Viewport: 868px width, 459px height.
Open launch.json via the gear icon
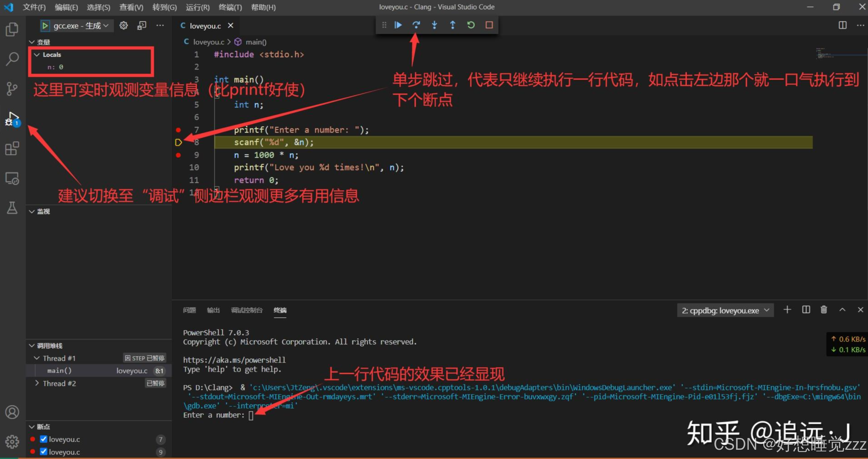(x=124, y=26)
